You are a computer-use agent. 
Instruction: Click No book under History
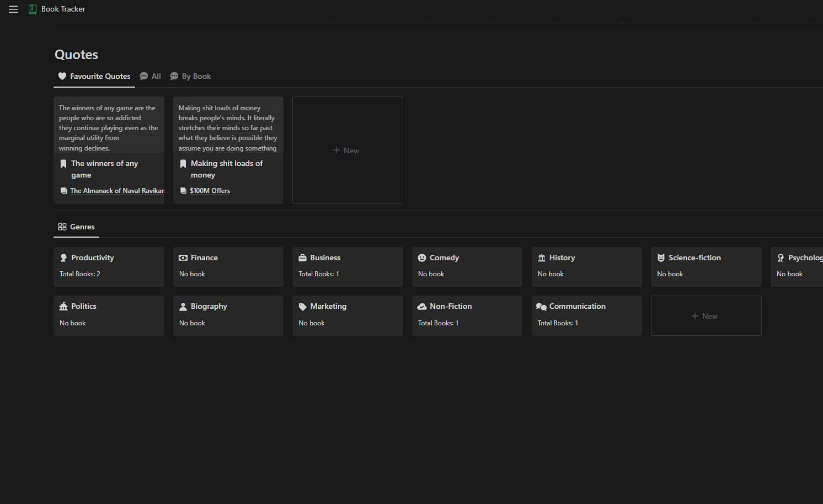coord(551,274)
